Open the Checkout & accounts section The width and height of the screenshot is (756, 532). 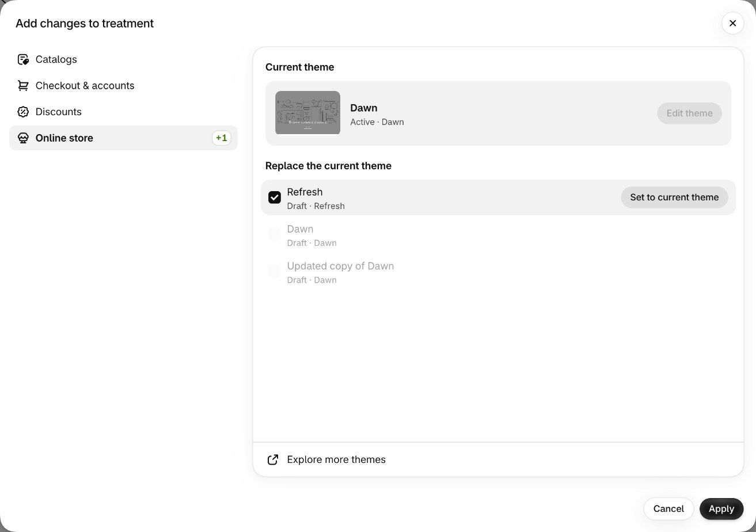tap(123, 86)
